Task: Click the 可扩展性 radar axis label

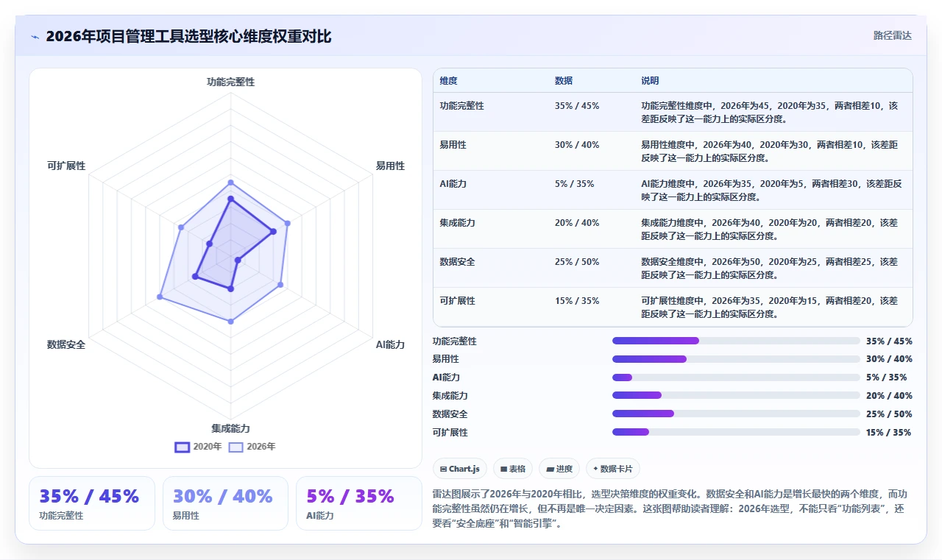Action: pyautogui.click(x=66, y=166)
